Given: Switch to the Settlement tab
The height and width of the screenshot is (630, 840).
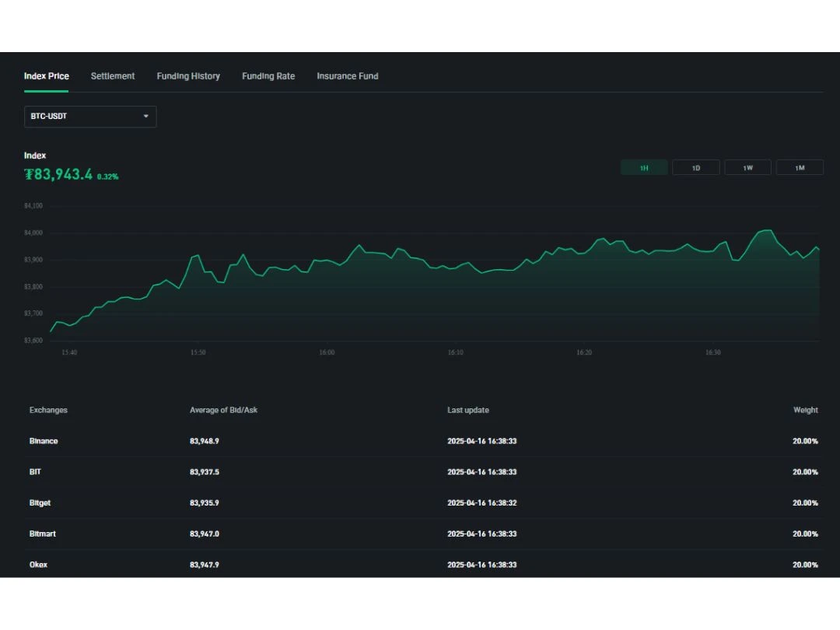Looking at the screenshot, I should pyautogui.click(x=112, y=75).
